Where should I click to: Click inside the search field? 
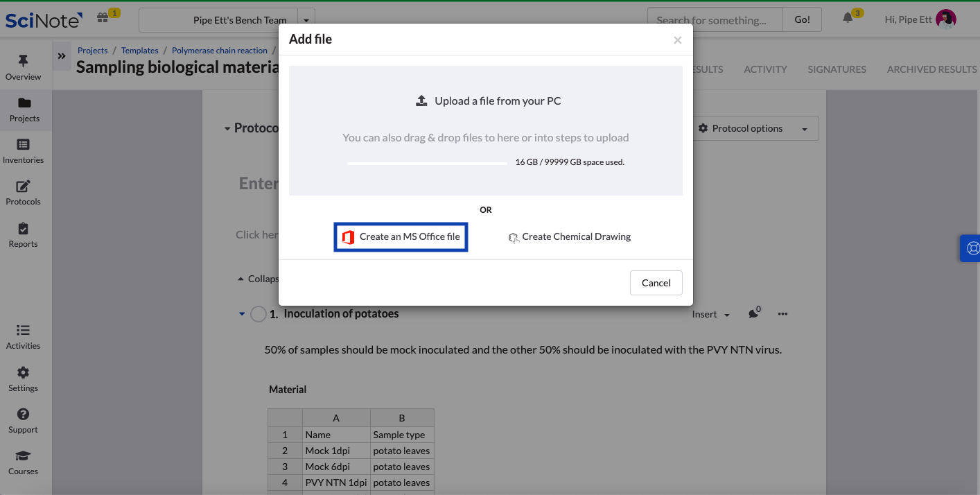(x=715, y=19)
